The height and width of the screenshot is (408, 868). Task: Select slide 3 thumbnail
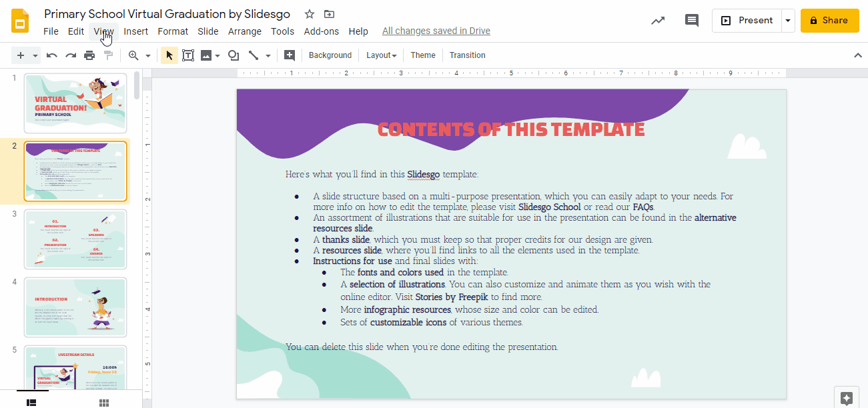click(75, 239)
